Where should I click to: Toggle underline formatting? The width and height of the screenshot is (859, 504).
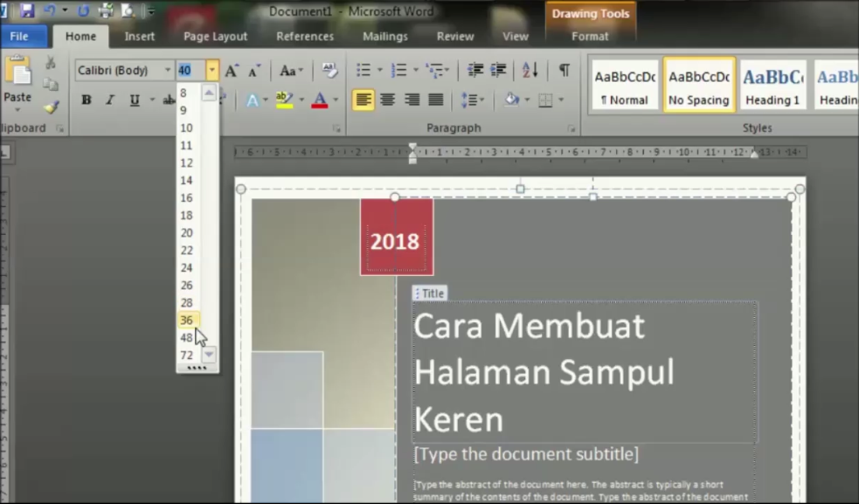coord(133,100)
